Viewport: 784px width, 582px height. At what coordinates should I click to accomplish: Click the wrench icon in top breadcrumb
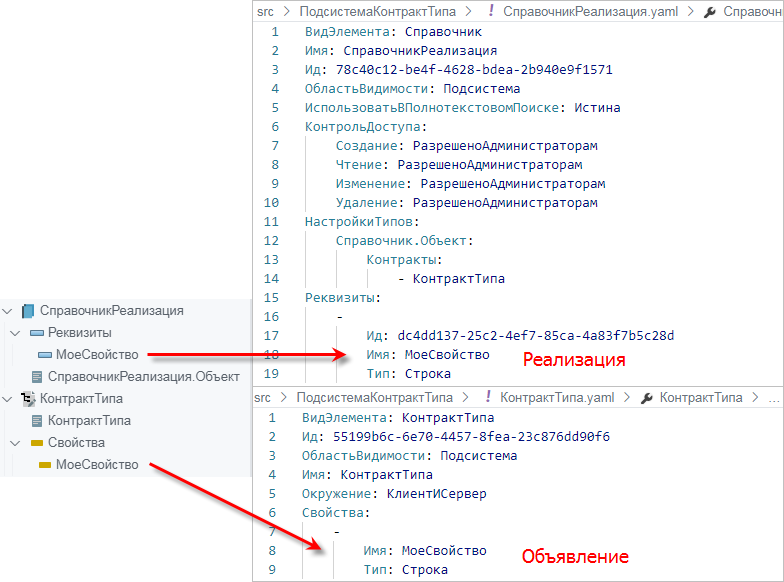pos(710,12)
